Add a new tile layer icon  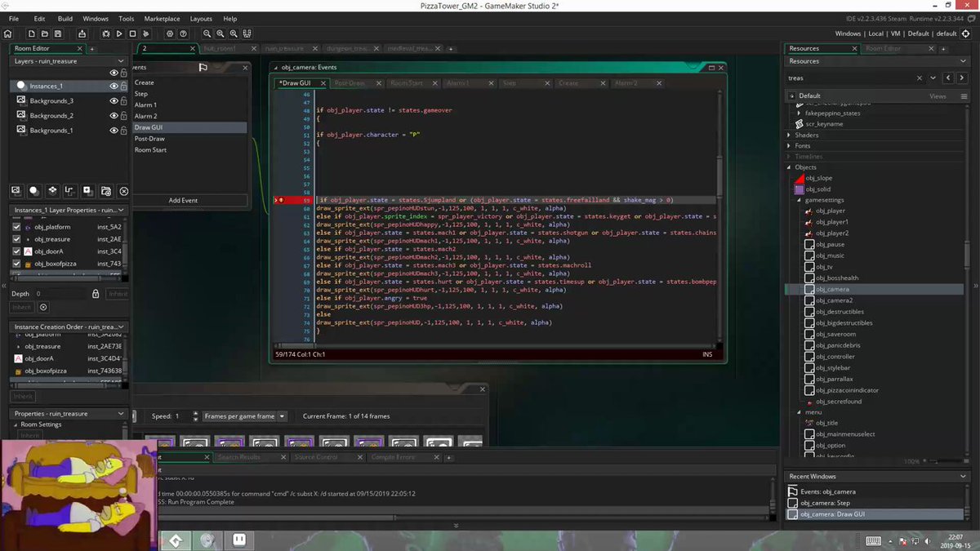[x=51, y=191]
